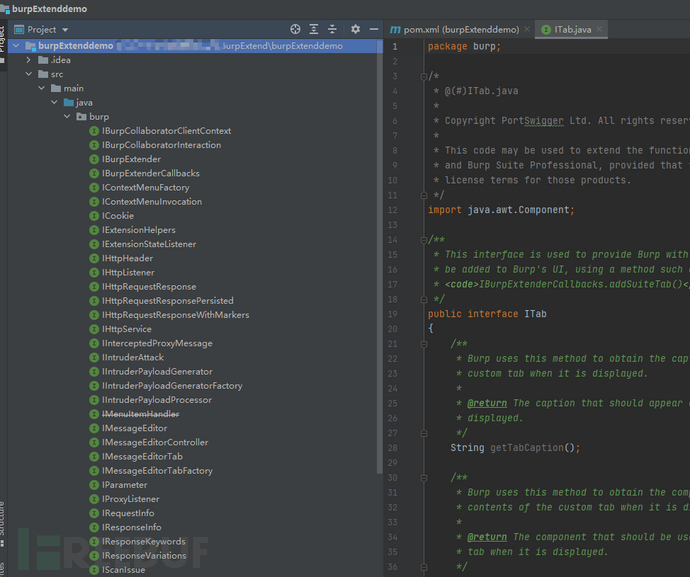Image resolution: width=690 pixels, height=577 pixels.
Task: Click interface icon beside IHttpListener
Action: click(x=94, y=272)
